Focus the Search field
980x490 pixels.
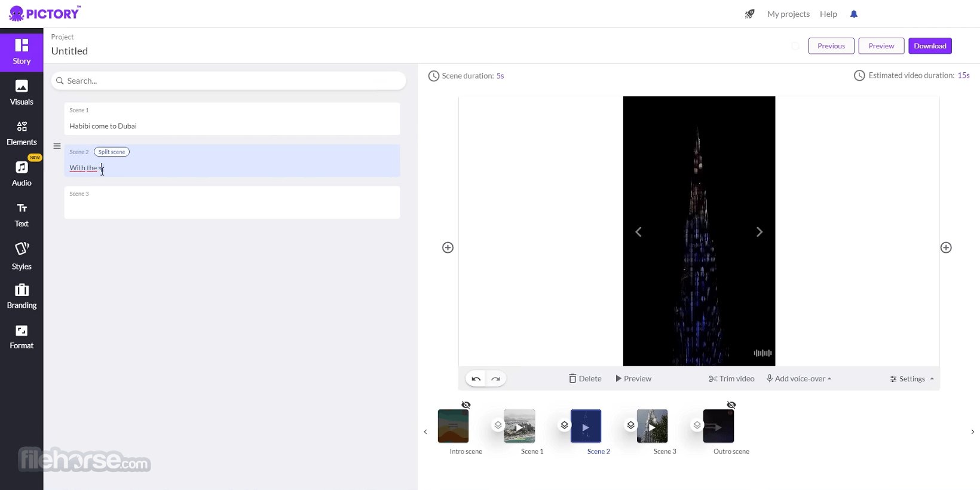click(229, 81)
